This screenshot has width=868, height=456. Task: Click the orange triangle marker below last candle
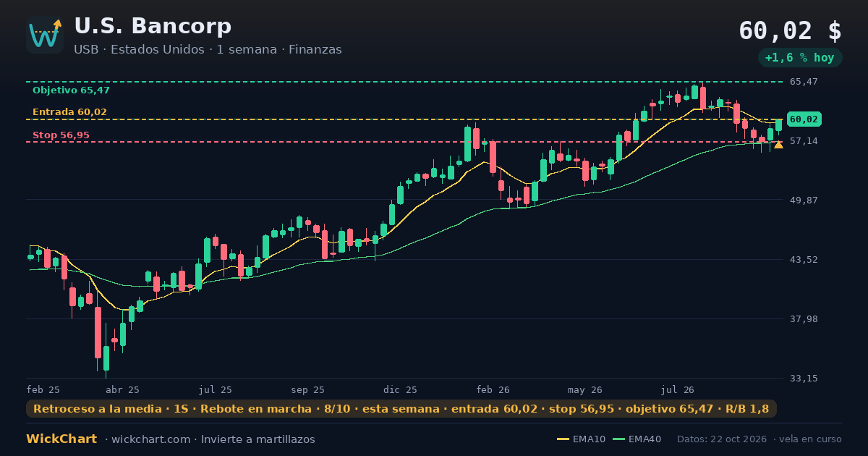click(778, 145)
